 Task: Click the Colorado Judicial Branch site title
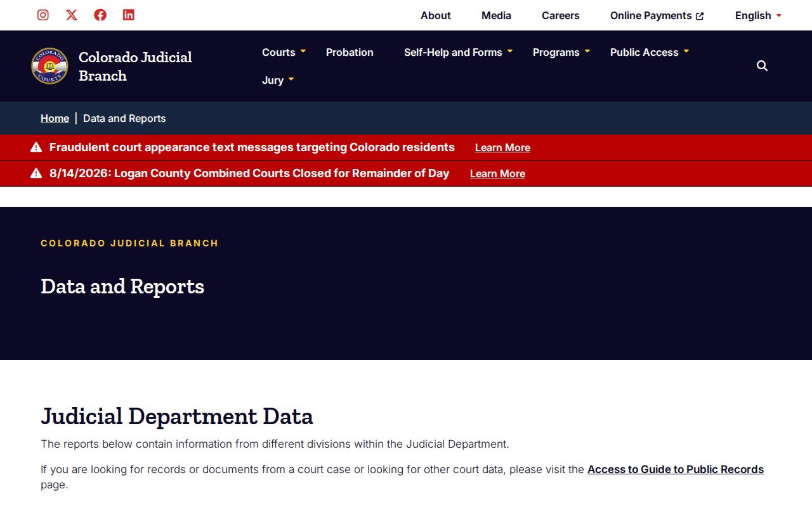(135, 66)
